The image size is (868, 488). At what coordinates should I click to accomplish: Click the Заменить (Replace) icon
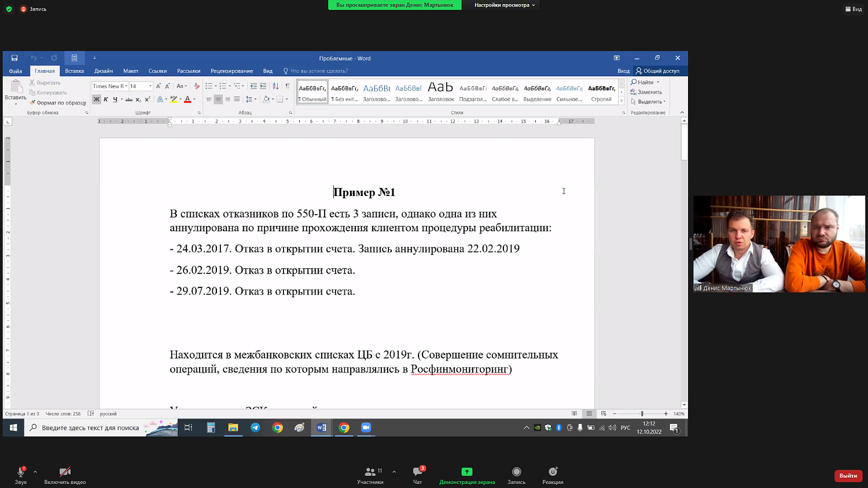pos(633,92)
